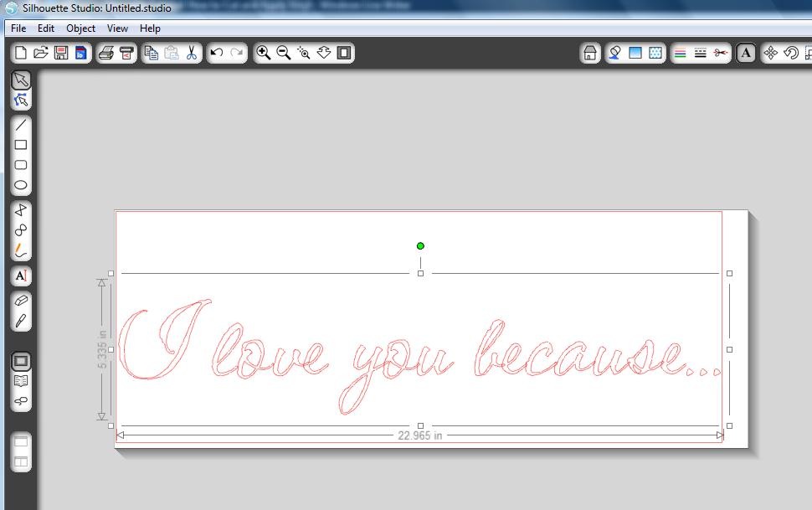Select the Draw Rounded Rectangle tool
Viewport: 812px width, 510px height.
pyautogui.click(x=21, y=165)
